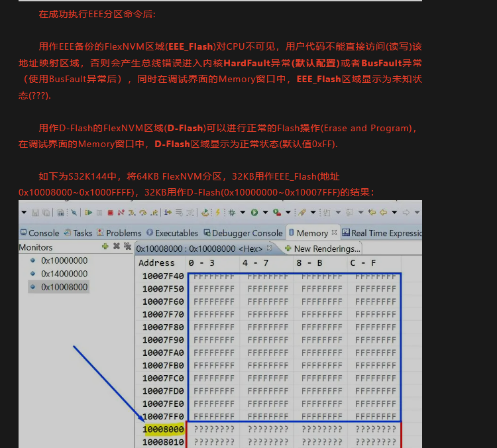Click the Skip All Breakpoints icon
The image size is (497, 448).
click(x=74, y=213)
